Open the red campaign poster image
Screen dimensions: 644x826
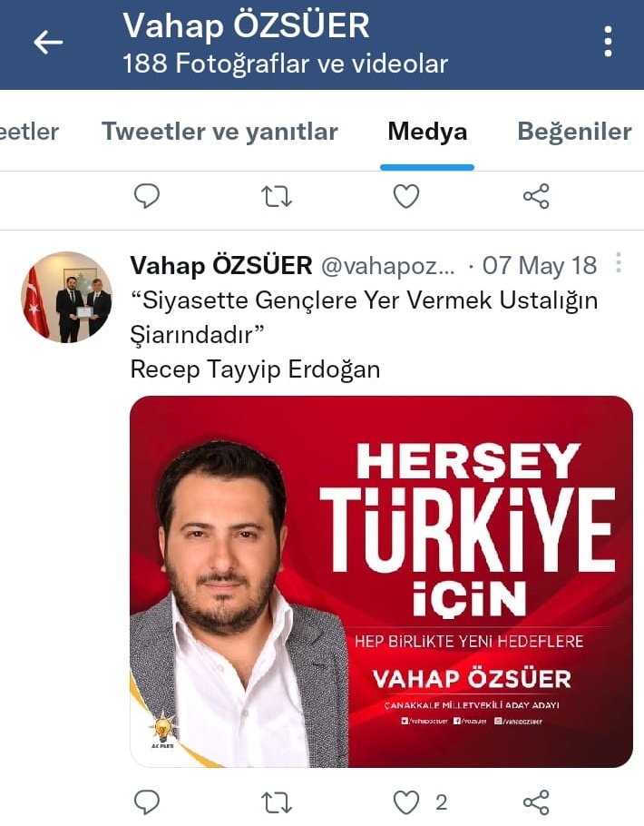[381, 581]
